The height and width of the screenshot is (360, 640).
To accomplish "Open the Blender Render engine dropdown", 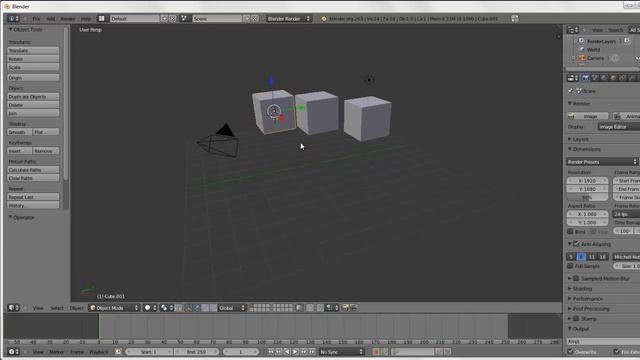I will (x=289, y=19).
